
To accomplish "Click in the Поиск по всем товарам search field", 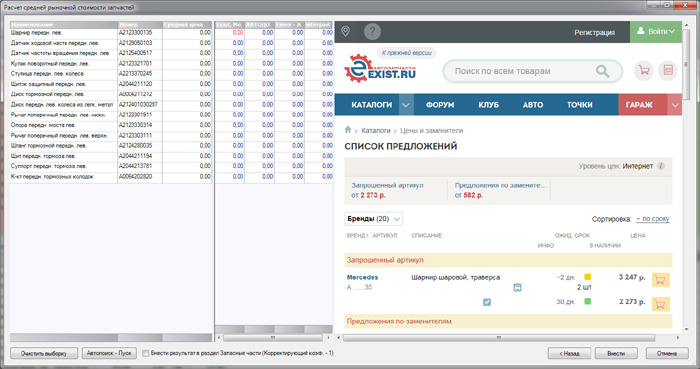I will tap(522, 71).
